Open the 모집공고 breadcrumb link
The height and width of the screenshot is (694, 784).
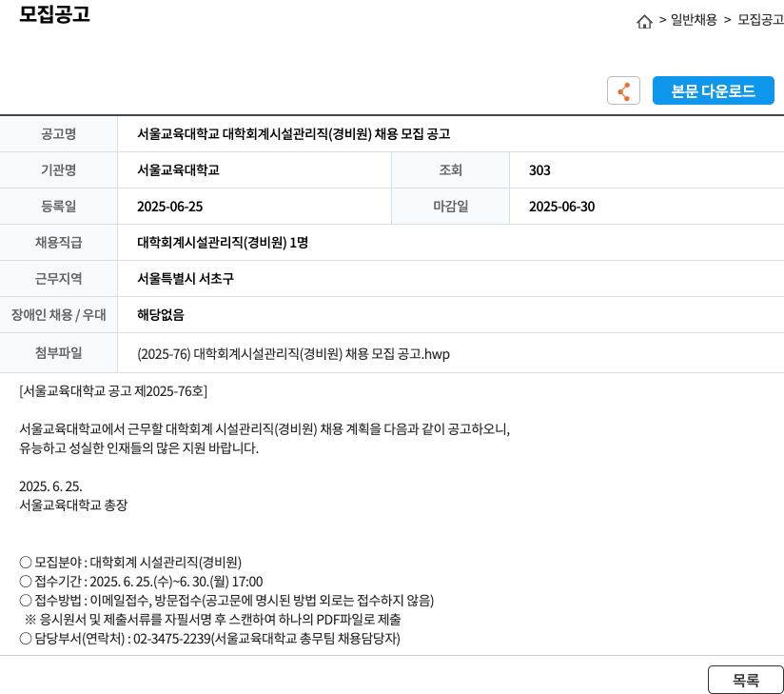(x=760, y=20)
